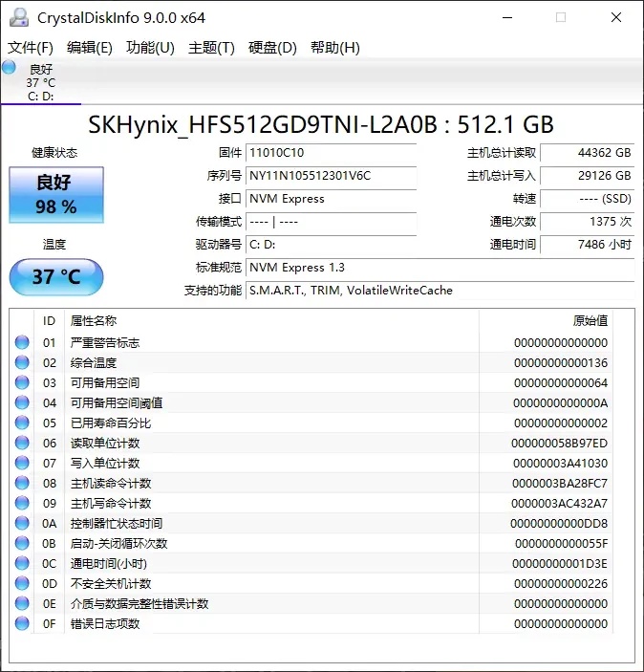
Task: Close the CrystalDiskInfo window
Action: click(616, 17)
